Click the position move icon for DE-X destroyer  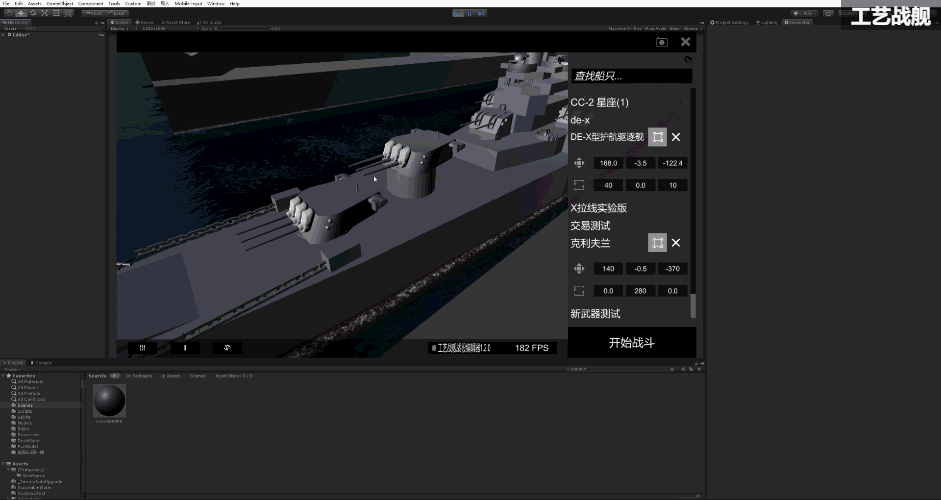tap(579, 162)
